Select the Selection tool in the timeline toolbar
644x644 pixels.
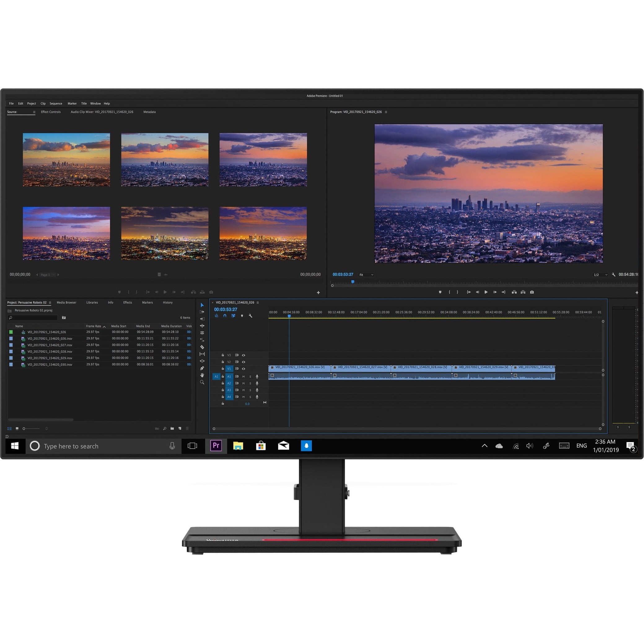click(202, 305)
